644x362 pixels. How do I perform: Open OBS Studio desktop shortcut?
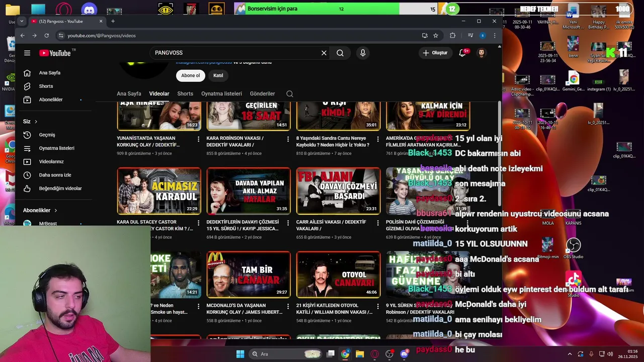[573, 248]
